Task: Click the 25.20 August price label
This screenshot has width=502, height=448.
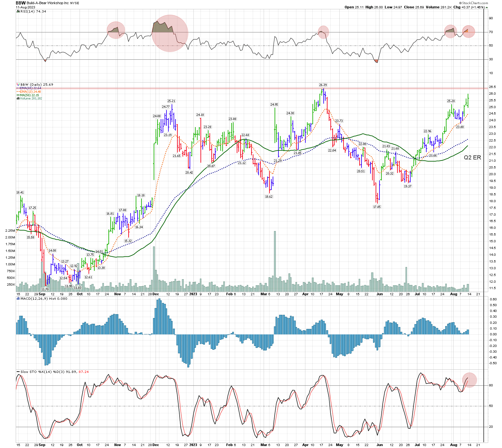Action: click(451, 101)
